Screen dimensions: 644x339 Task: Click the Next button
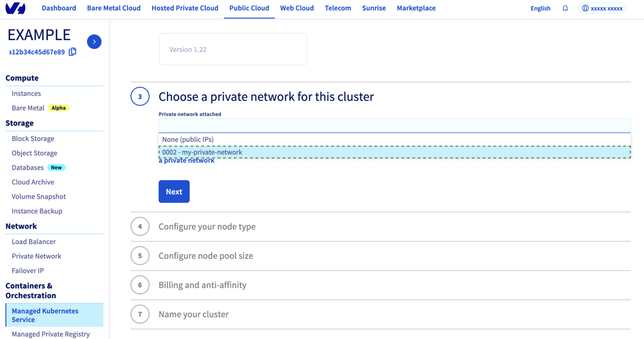pyautogui.click(x=174, y=191)
